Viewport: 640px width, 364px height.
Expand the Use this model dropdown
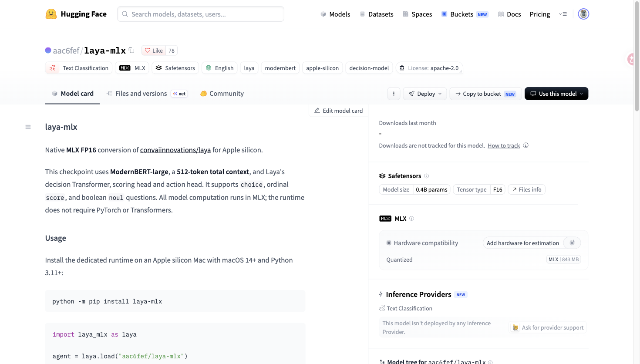pyautogui.click(x=556, y=94)
